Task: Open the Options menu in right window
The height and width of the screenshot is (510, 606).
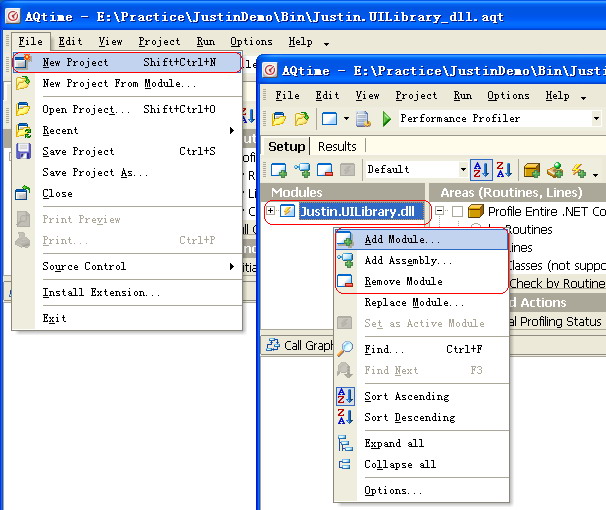Action: point(508,95)
